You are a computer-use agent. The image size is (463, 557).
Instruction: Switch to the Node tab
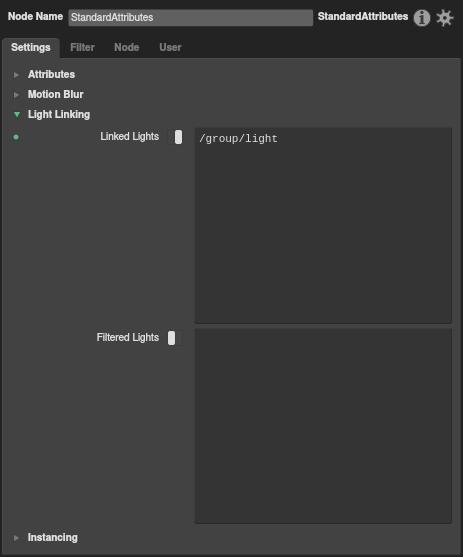coord(126,47)
